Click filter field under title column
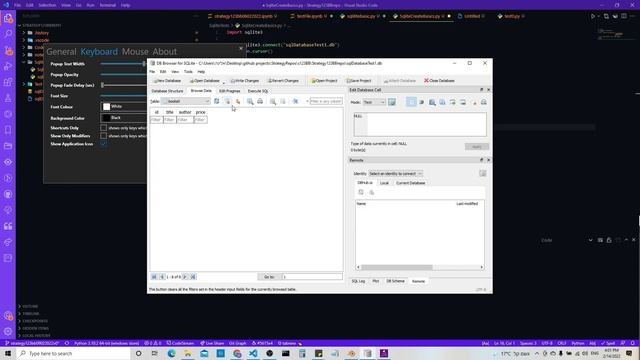640x360 pixels. click(x=170, y=120)
